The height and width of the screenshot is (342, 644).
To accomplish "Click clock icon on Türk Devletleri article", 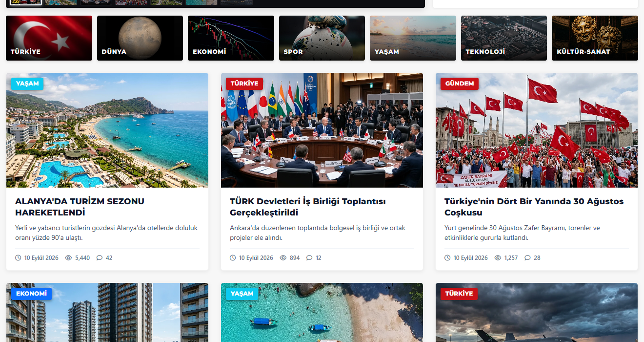I will 233,257.
